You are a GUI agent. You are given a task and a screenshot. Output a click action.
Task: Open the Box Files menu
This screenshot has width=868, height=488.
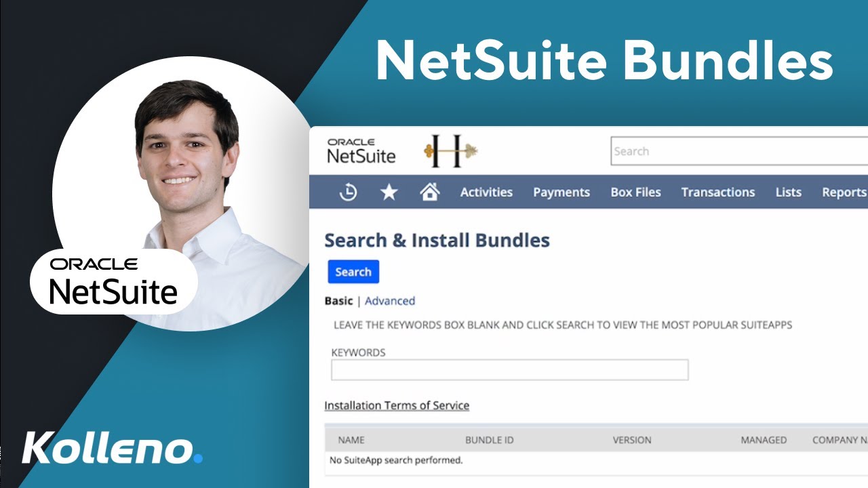click(635, 192)
